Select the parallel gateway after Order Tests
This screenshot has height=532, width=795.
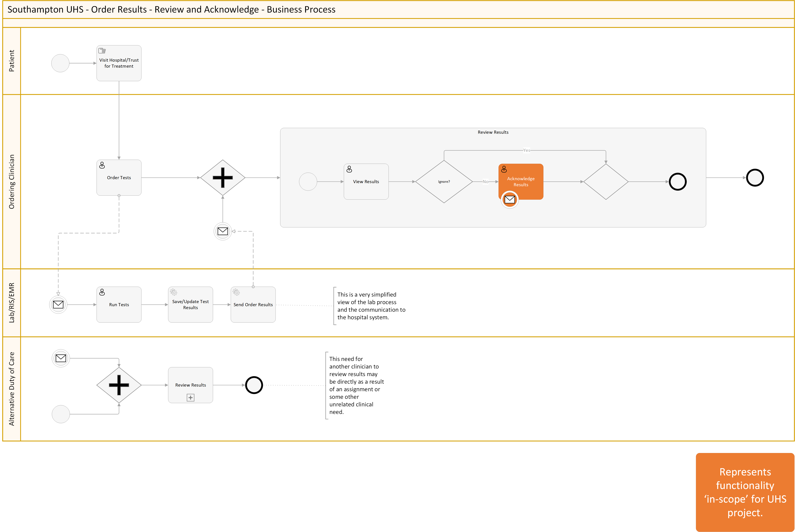click(223, 177)
